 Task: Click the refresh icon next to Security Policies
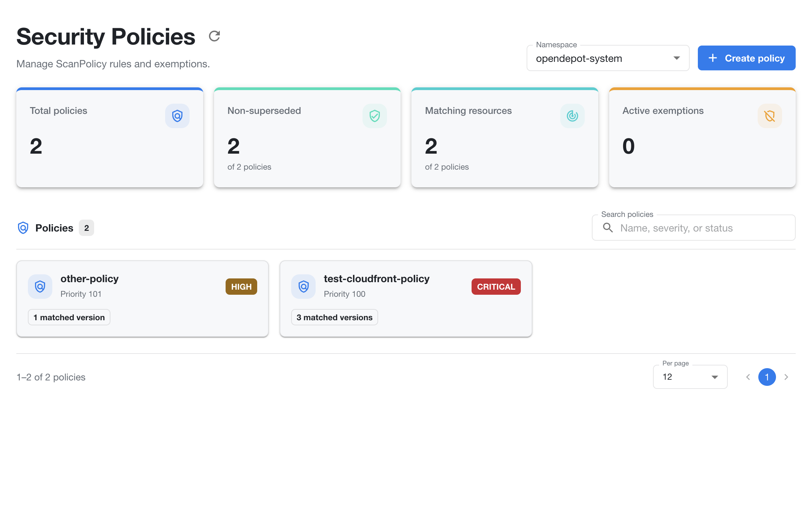(x=214, y=36)
